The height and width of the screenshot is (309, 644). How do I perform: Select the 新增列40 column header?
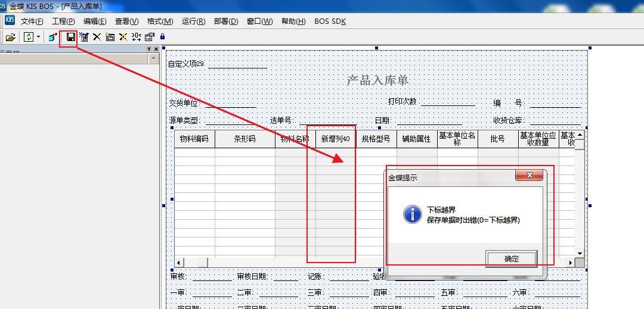click(x=336, y=139)
